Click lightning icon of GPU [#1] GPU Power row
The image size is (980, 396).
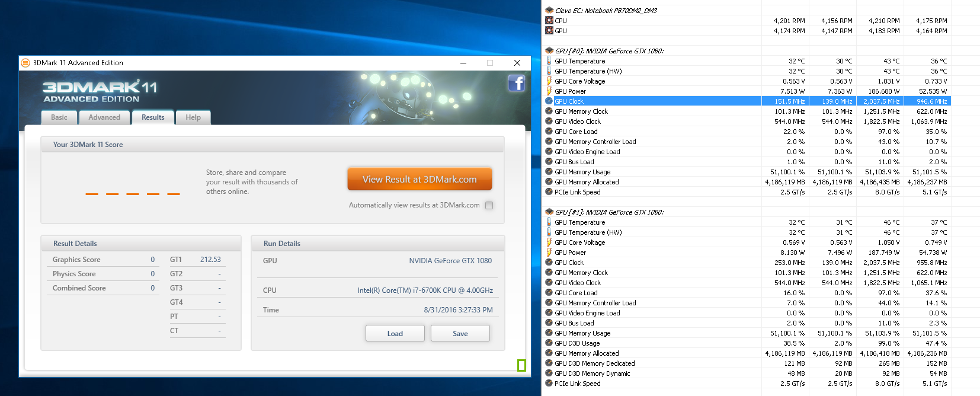point(549,253)
